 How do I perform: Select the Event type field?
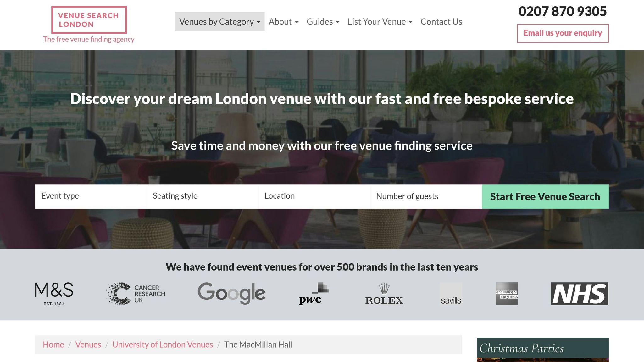point(91,196)
